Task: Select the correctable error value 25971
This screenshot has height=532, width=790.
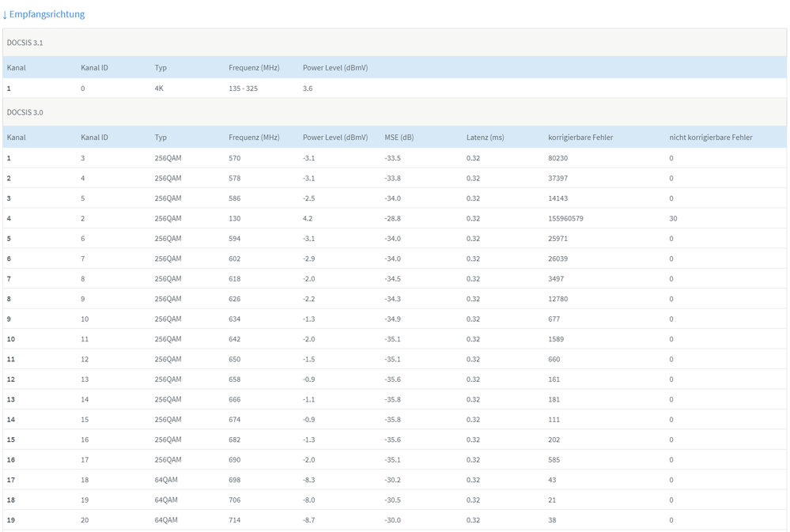Action: coord(558,239)
